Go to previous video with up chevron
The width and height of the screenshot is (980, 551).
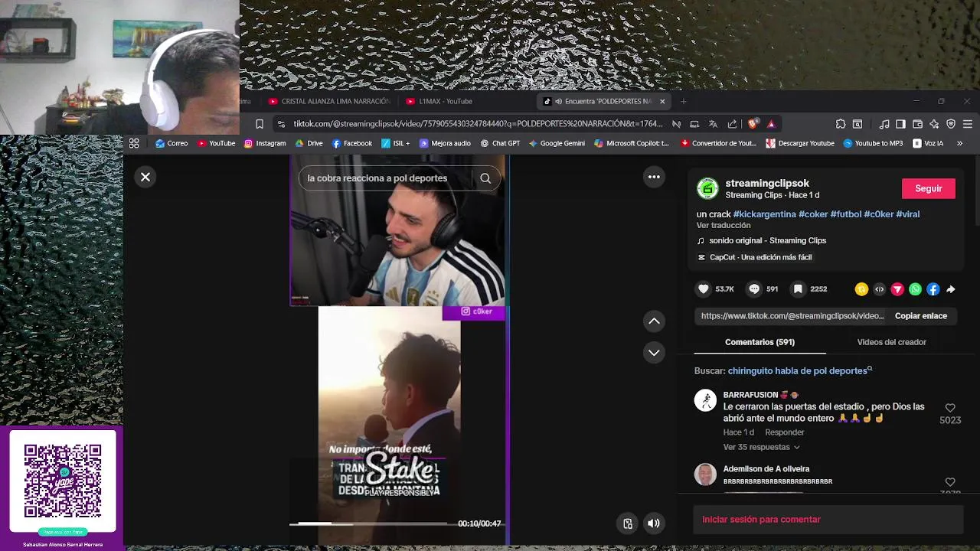tap(654, 321)
